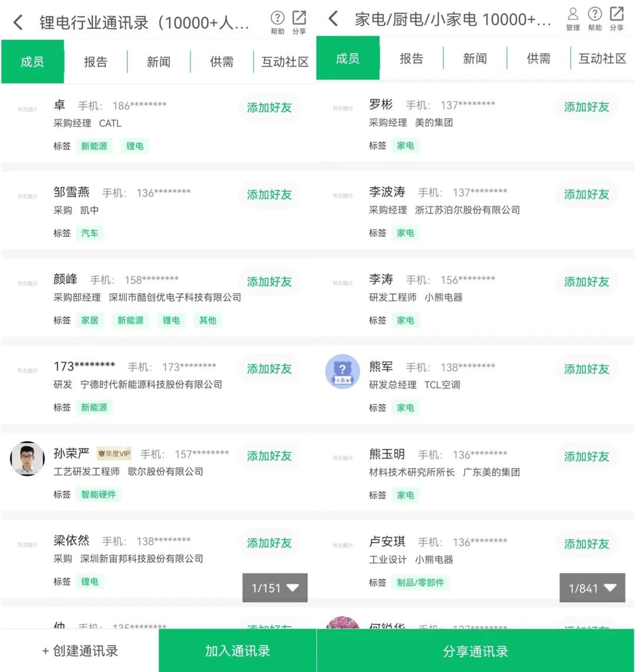The image size is (635, 672).
Task: Go back from home appliance directory
Action: pos(333,19)
